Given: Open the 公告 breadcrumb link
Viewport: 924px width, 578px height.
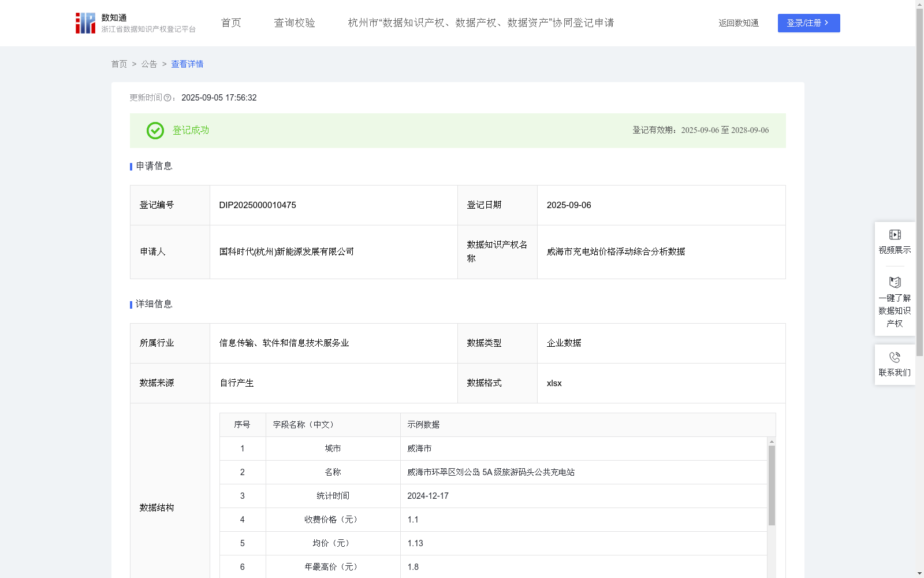Looking at the screenshot, I should (x=148, y=64).
